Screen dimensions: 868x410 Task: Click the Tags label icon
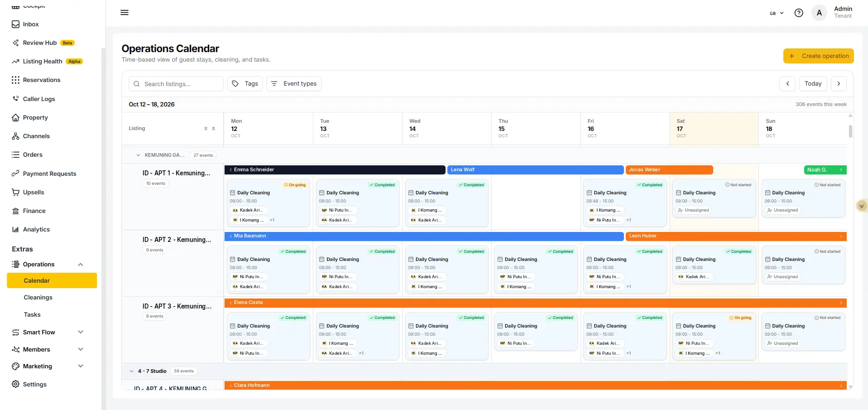click(x=235, y=83)
